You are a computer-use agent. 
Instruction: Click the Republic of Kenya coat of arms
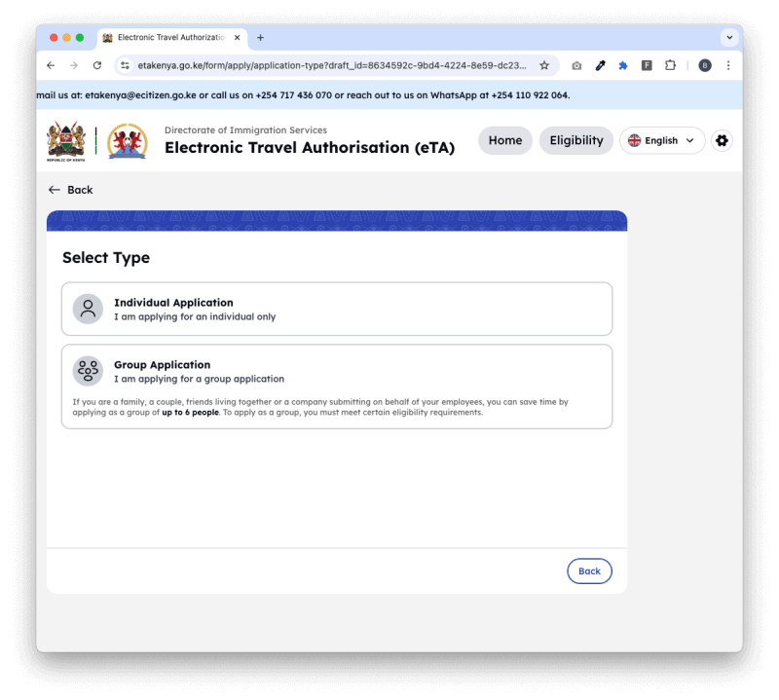click(66, 141)
